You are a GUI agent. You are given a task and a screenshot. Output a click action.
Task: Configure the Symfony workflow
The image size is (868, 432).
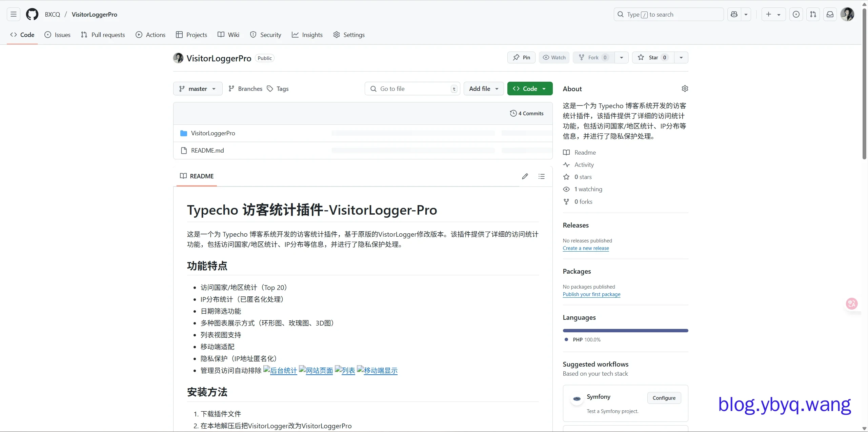point(664,398)
